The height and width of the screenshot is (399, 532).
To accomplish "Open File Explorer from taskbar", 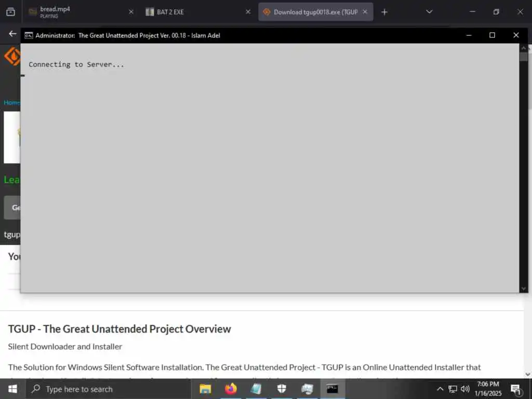I will click(x=205, y=389).
